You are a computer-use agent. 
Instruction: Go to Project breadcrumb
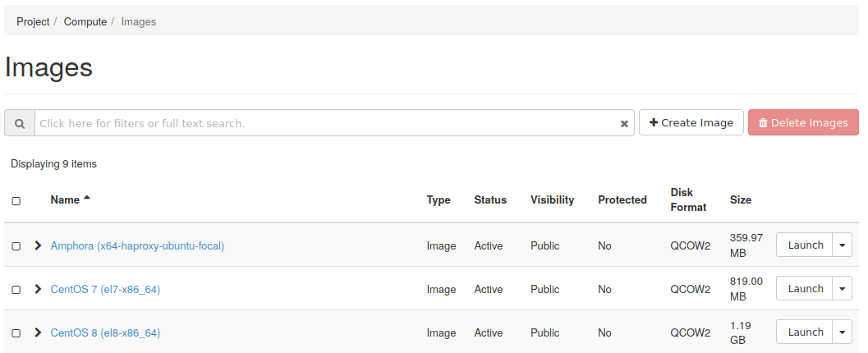33,21
